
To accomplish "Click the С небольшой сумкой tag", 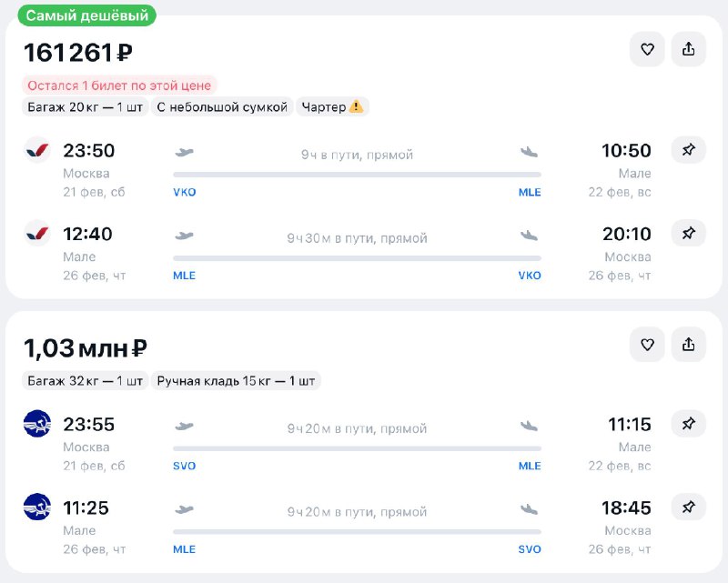I will pos(221,107).
